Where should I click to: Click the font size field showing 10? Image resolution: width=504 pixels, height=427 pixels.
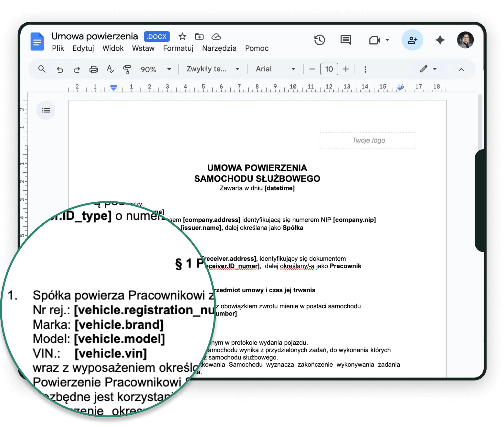[x=329, y=69]
